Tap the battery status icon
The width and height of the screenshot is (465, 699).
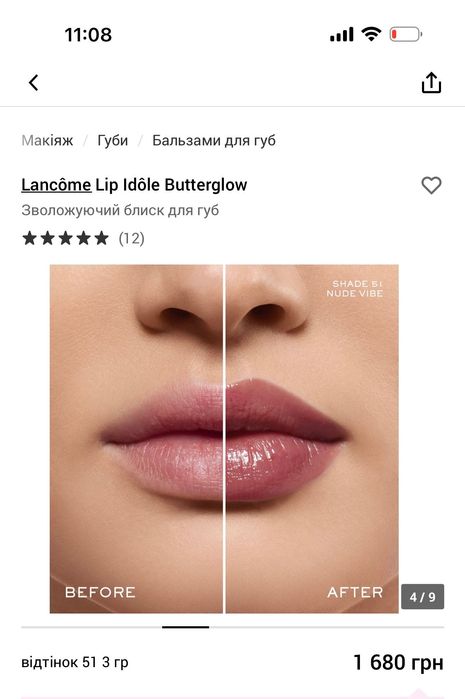click(x=406, y=34)
